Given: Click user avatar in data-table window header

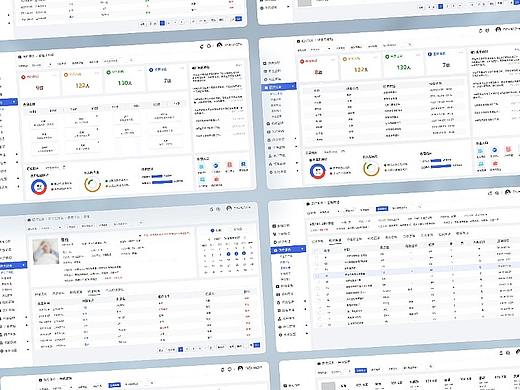Looking at the screenshot, I should (x=508, y=192).
